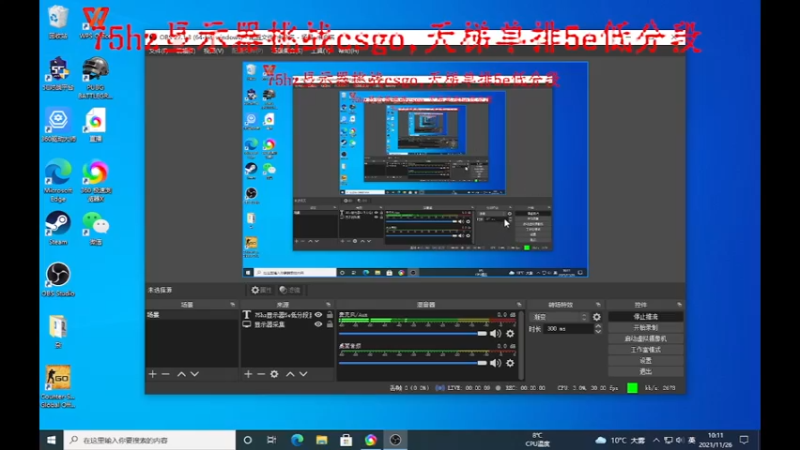Click the 300 ms duration field
Image resolution: width=800 pixels, height=450 pixels.
click(568, 329)
